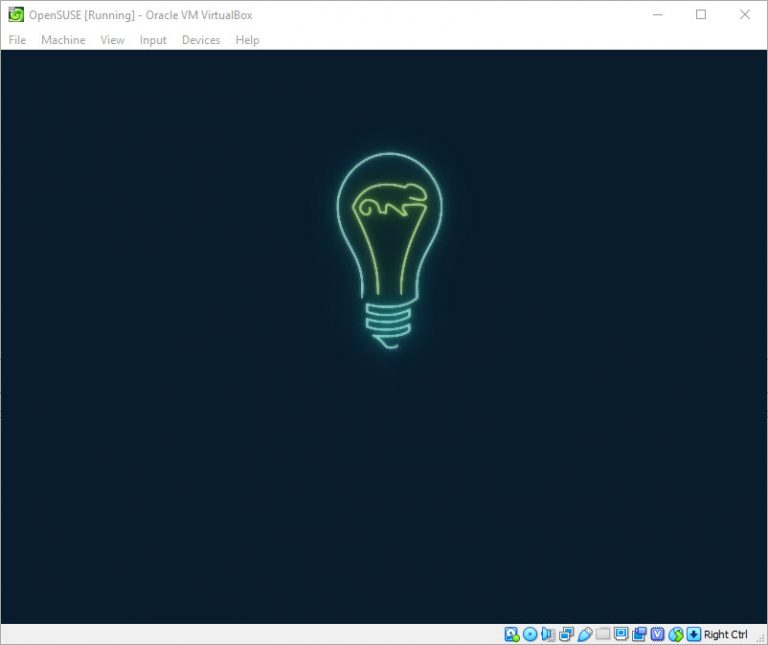The image size is (768, 645).
Task: Click the network adapters status icon
Action: [566, 634]
